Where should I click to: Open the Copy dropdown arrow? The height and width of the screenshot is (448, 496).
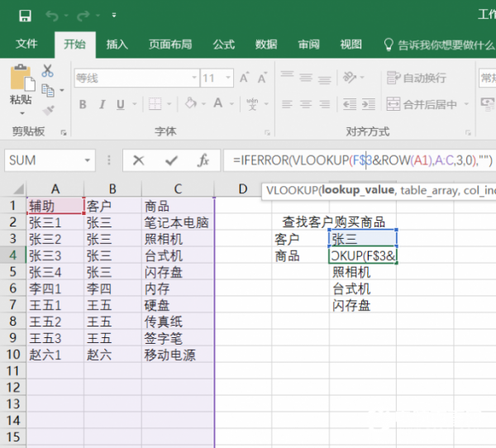tap(62, 90)
